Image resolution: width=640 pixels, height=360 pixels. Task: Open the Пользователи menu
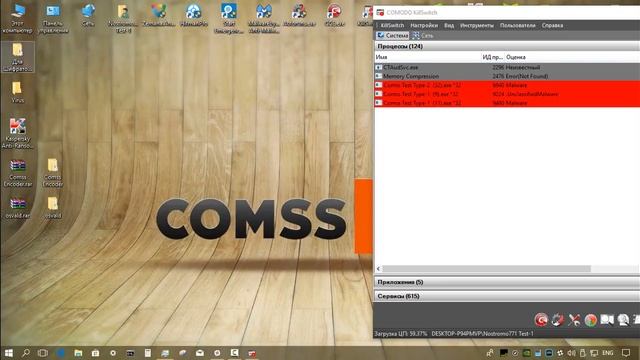coord(517,25)
